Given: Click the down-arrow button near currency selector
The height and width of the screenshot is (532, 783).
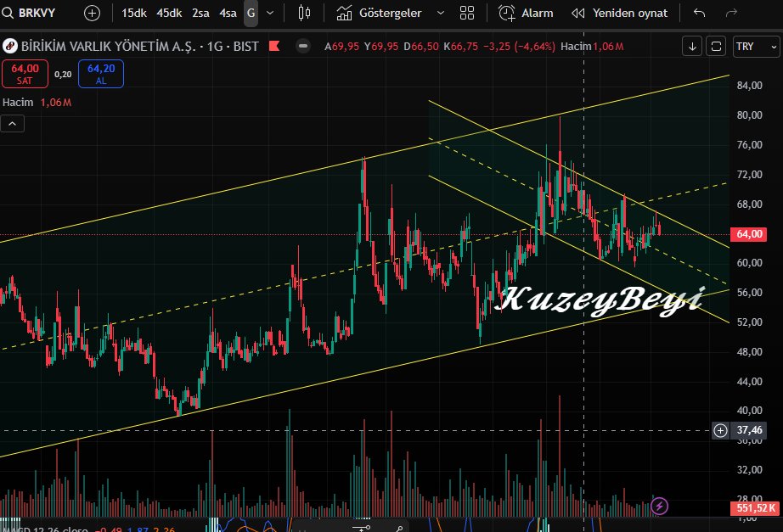Looking at the screenshot, I should pyautogui.click(x=692, y=47).
